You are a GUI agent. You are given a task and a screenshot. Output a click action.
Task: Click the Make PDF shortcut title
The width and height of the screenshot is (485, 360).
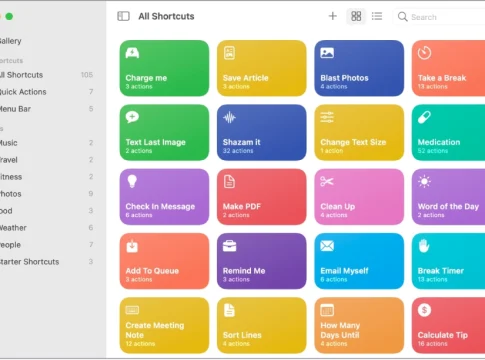[x=242, y=207]
